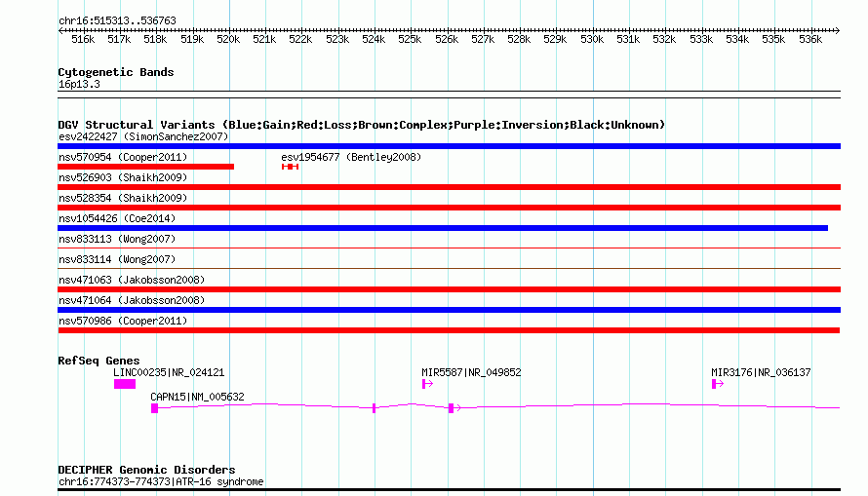This screenshot has width=868, height=496.
Task: Open esv2422427 (SimonSanchez2007) label
Action: [x=143, y=136]
